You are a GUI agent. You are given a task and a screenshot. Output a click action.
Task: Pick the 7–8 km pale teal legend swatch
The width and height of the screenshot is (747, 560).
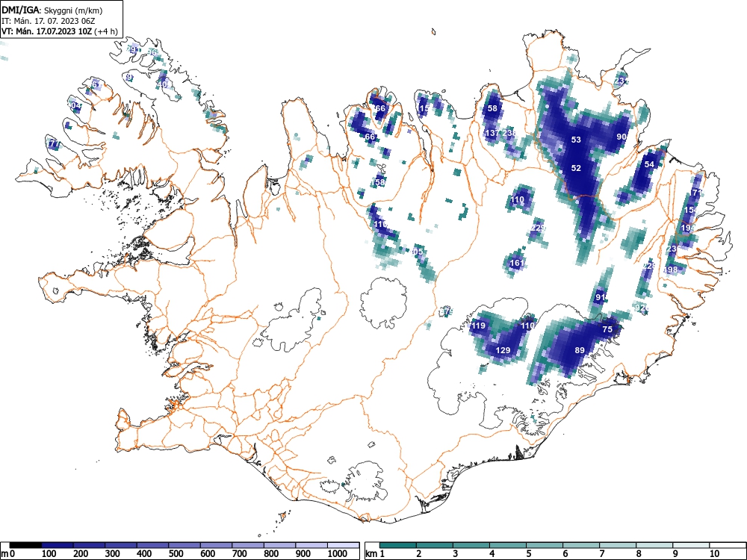[x=618, y=545]
